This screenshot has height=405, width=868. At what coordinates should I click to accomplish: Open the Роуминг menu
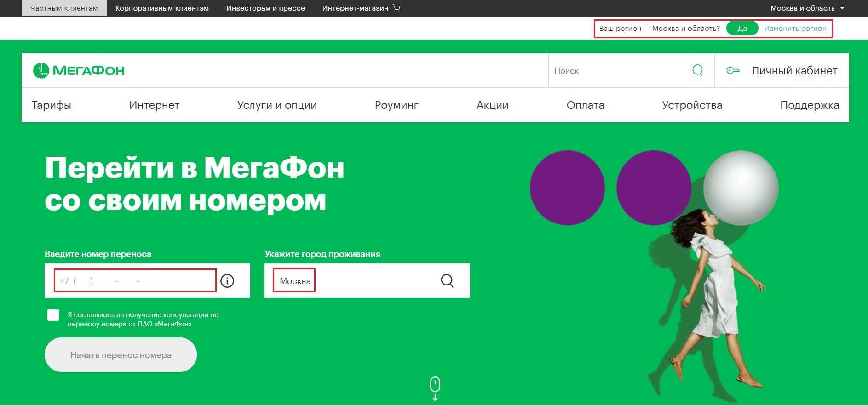click(396, 105)
